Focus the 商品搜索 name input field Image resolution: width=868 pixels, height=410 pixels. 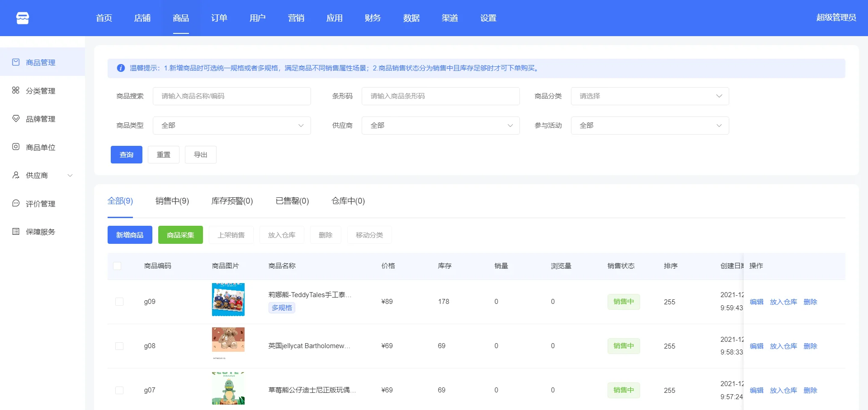click(231, 96)
